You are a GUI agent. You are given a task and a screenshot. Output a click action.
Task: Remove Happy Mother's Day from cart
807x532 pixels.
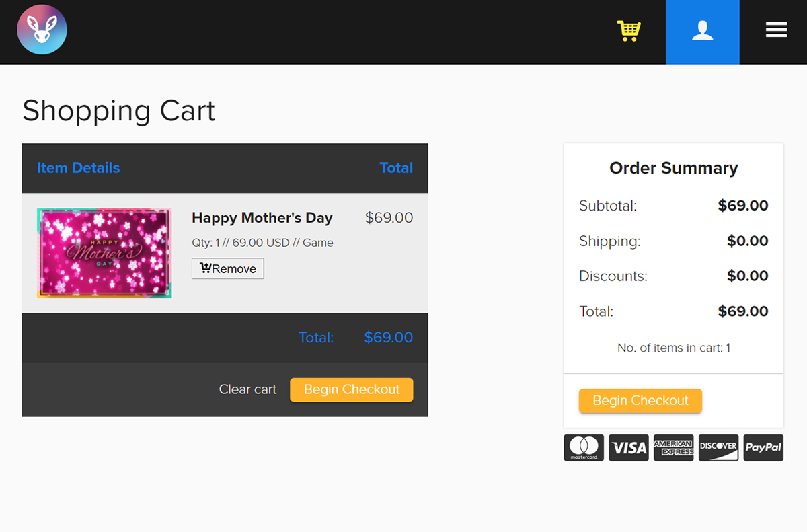(x=228, y=268)
